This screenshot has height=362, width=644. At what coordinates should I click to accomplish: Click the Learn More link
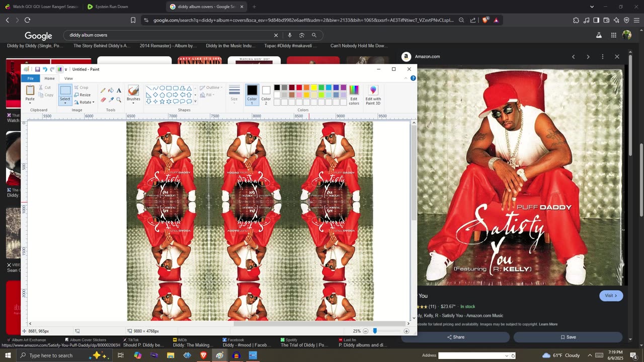(548, 324)
